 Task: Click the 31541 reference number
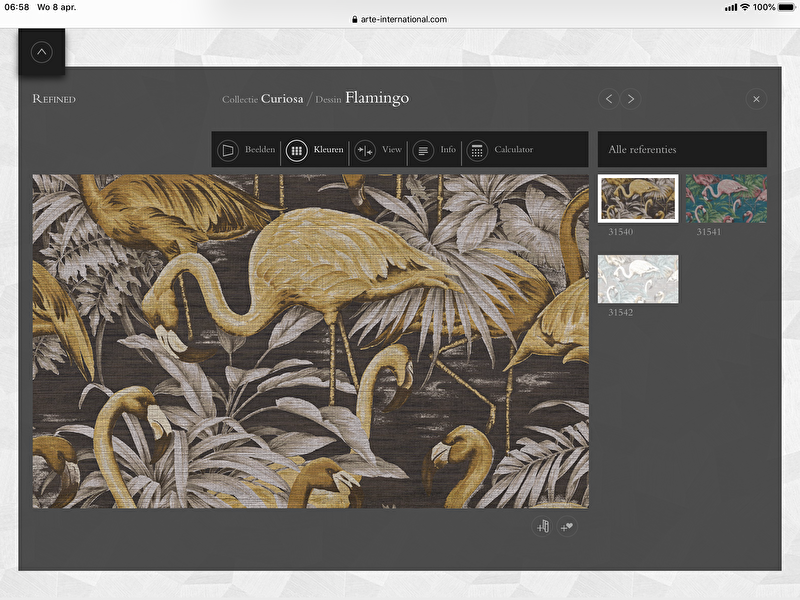point(709,232)
